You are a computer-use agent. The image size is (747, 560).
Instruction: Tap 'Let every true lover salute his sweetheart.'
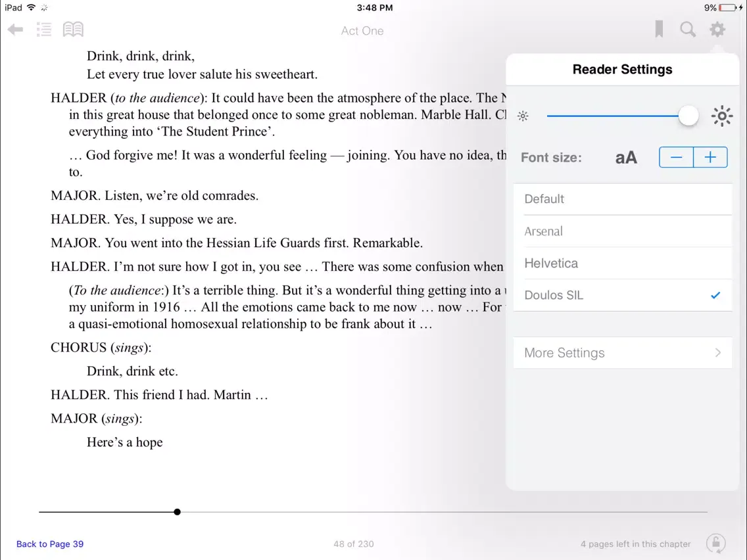click(202, 74)
